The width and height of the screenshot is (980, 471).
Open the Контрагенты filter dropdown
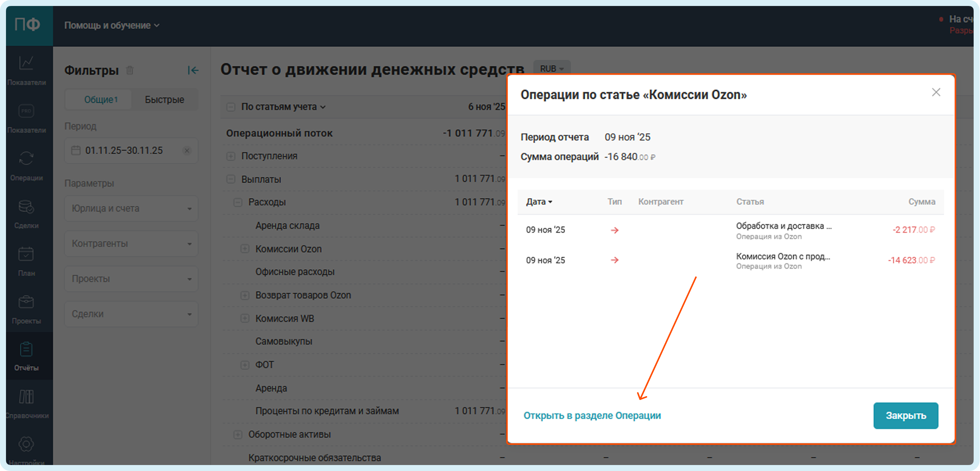(131, 243)
